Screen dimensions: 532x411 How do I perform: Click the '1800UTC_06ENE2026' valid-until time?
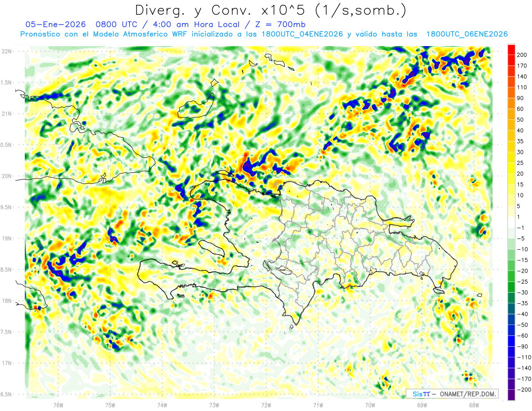point(467,34)
